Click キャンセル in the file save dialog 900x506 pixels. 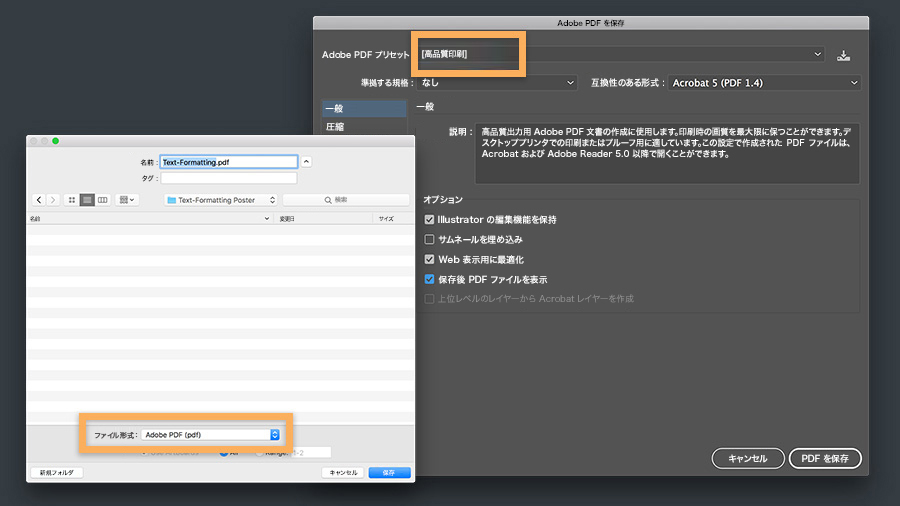point(343,473)
